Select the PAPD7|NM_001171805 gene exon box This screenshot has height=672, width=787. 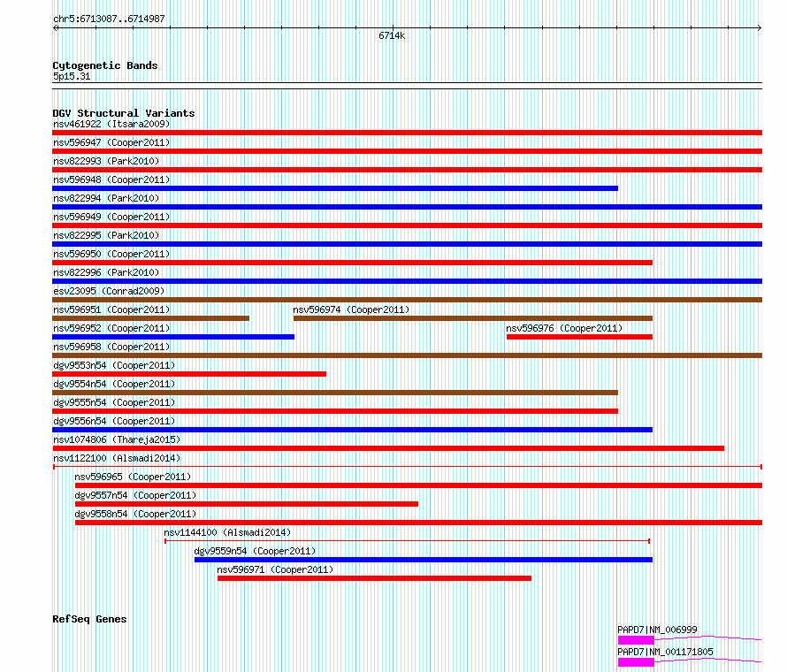tap(636, 662)
